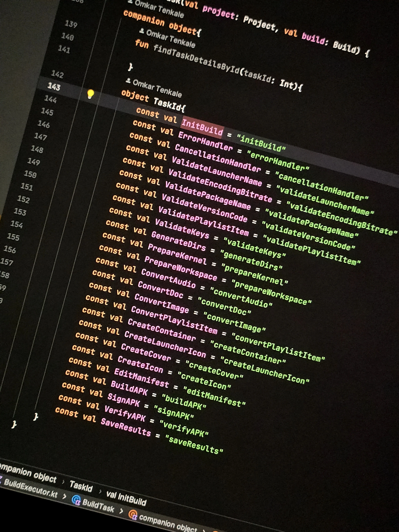Click the PrepareKernel constant name

tap(177, 254)
